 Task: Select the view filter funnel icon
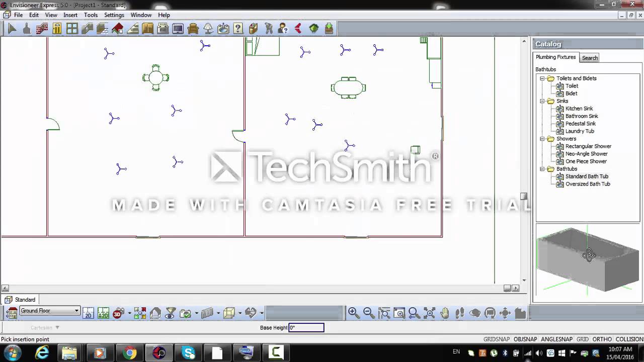pos(171,313)
